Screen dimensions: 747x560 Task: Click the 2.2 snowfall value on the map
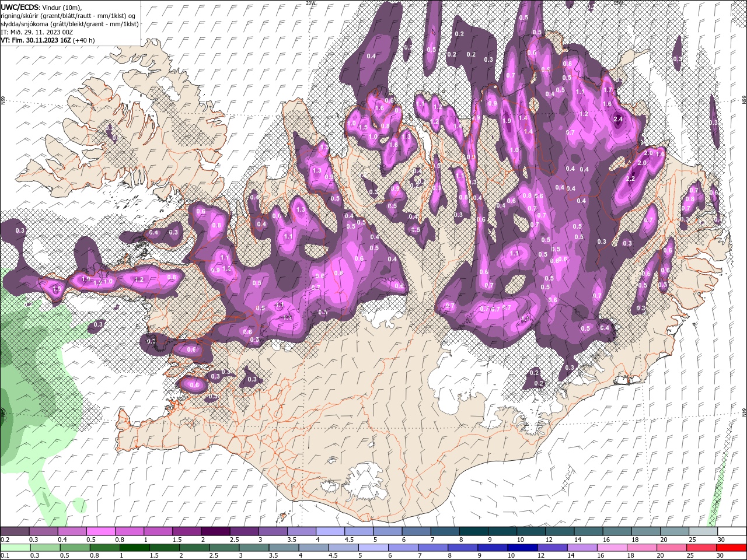tap(630, 178)
